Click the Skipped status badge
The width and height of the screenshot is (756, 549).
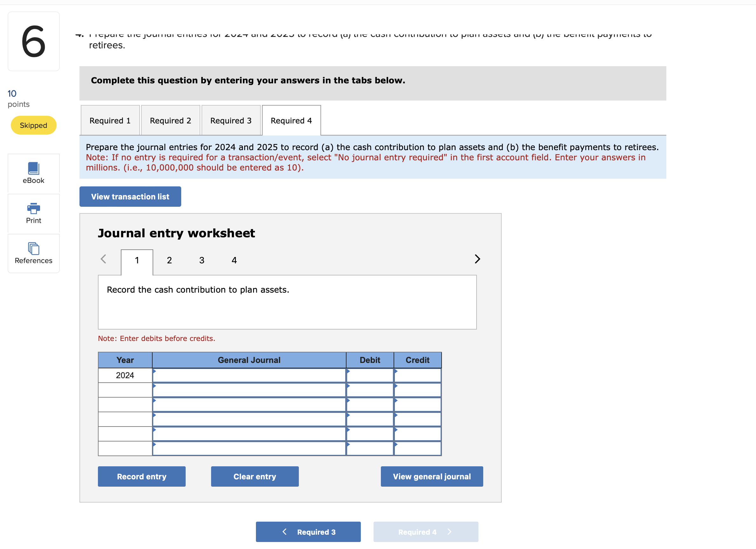[33, 125]
